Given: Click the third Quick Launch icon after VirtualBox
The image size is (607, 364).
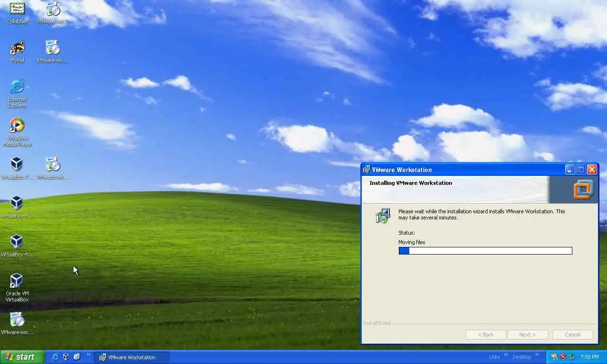Looking at the screenshot, I should pyautogui.click(x=77, y=357).
